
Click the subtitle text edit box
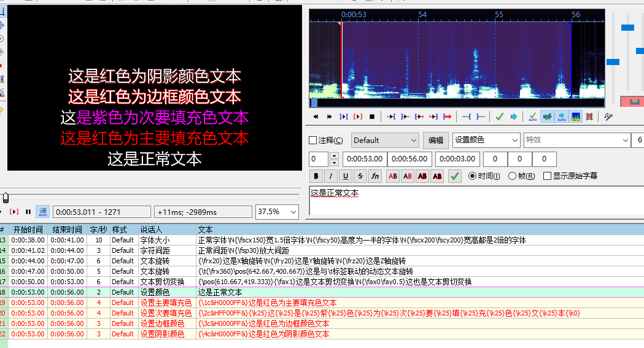476,201
